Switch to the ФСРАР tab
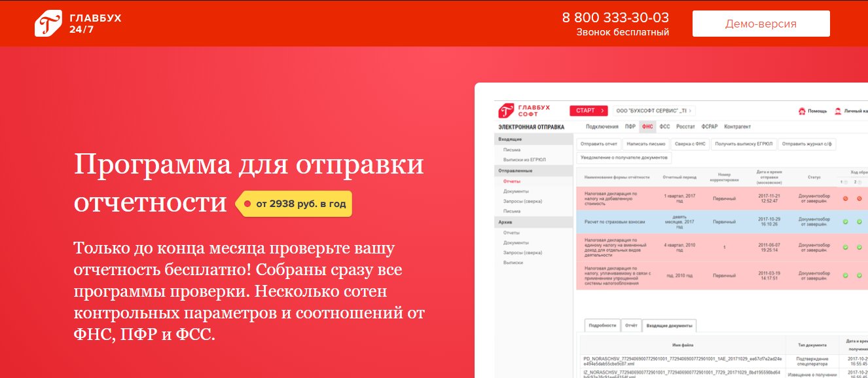The width and height of the screenshot is (868, 378). (710, 126)
